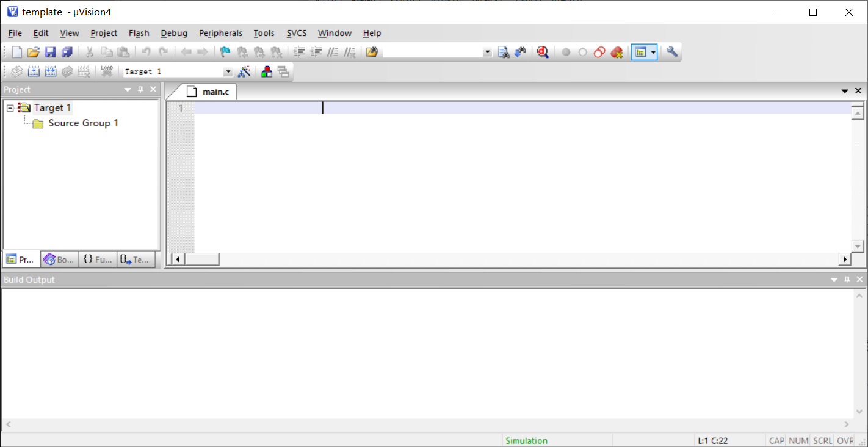Open the Peripherals menu
The width and height of the screenshot is (868, 447).
(220, 33)
